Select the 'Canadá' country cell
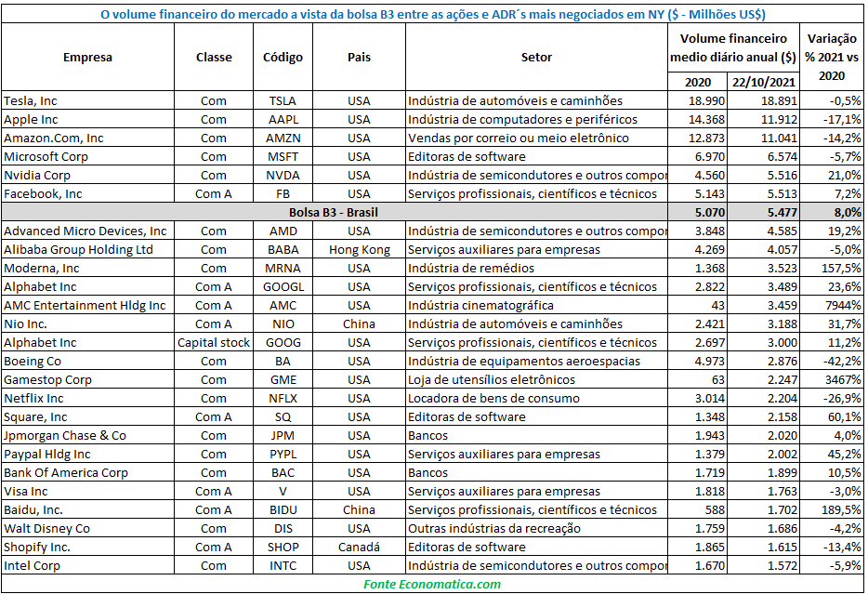The height and width of the screenshot is (594, 868). pyautogui.click(x=359, y=548)
